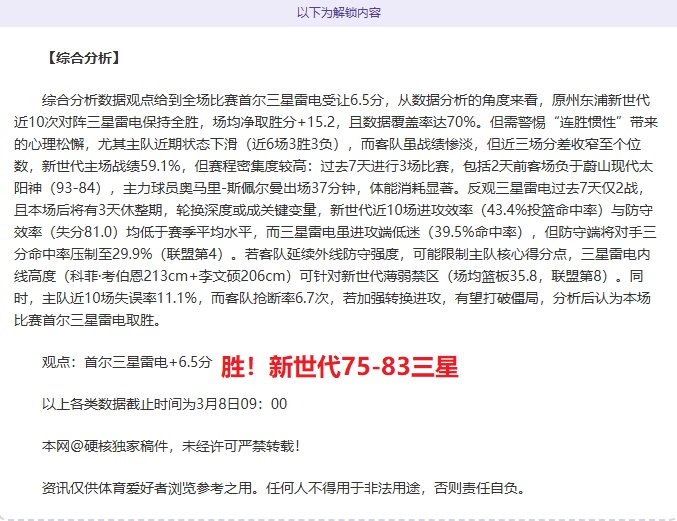Click the paragraph line starting '数，新世代主场战绩59.1%'
Viewport: 677px width, 521px height.
click(x=333, y=166)
